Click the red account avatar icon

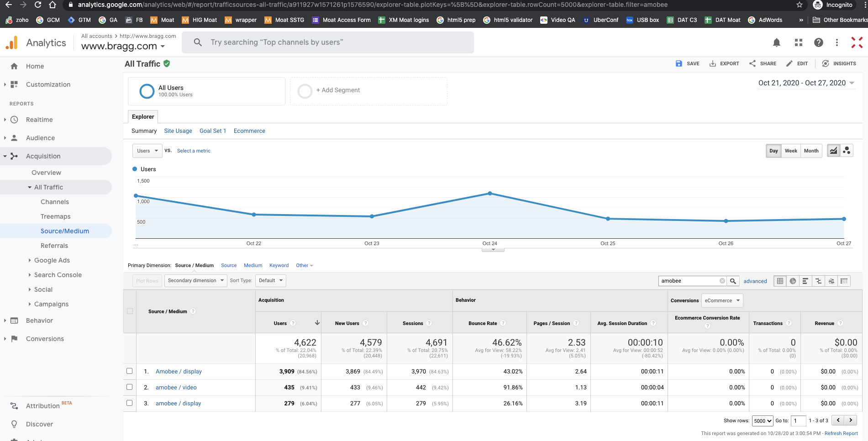click(x=857, y=42)
